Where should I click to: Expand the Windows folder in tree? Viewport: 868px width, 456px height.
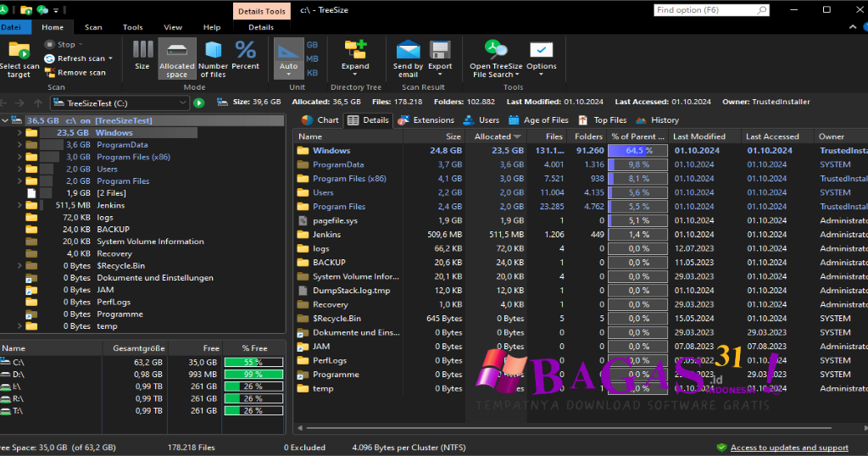point(19,133)
